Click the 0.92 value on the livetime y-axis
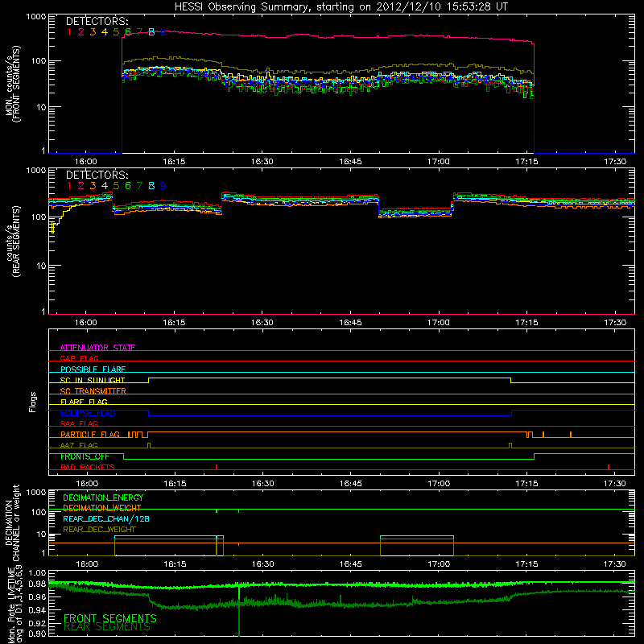This screenshot has width=644, height=644. coord(37,625)
